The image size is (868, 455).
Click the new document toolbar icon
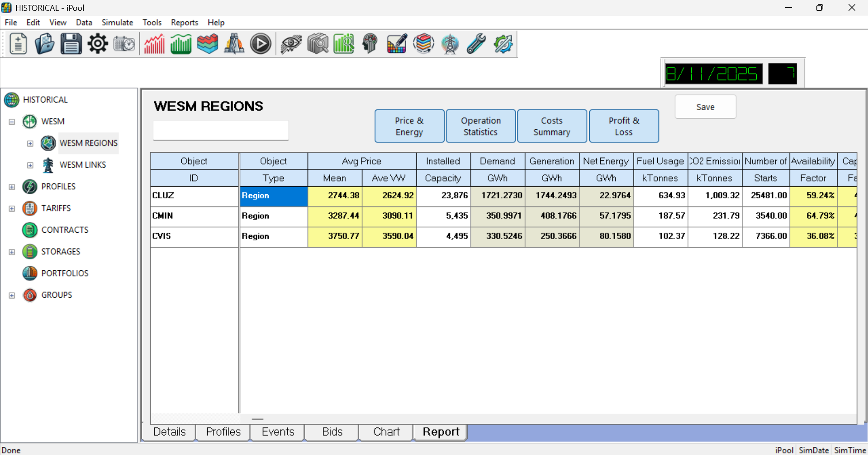(18, 44)
